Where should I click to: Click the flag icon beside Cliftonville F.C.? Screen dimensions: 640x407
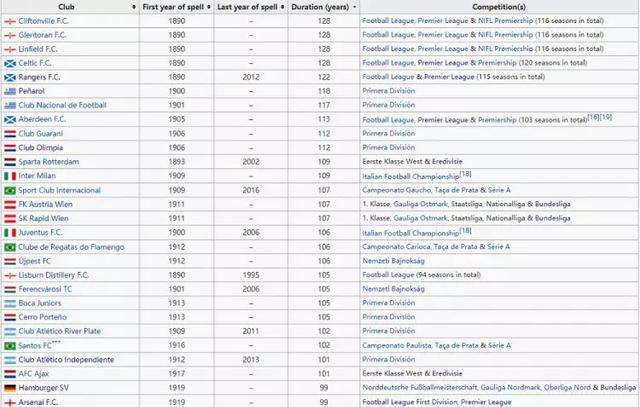pos(10,21)
